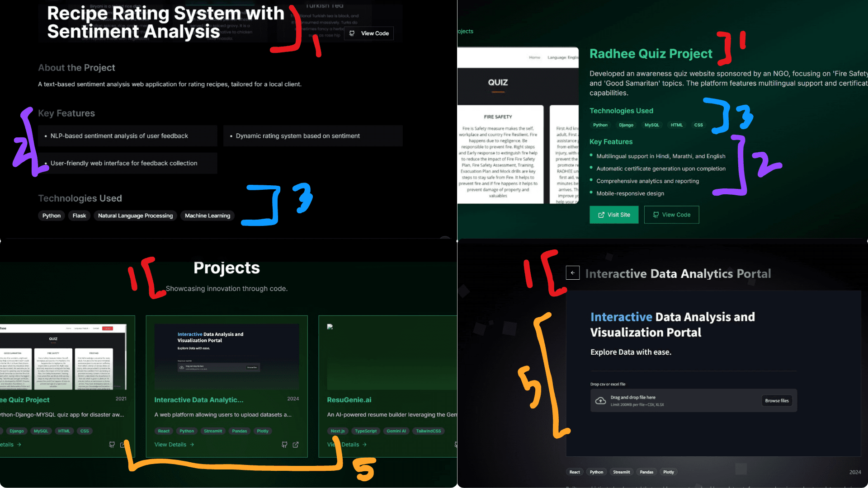Screen dimensions: 868x488
Task: Select TypeScript tag on ResuGenie.ai card
Action: coord(366,431)
